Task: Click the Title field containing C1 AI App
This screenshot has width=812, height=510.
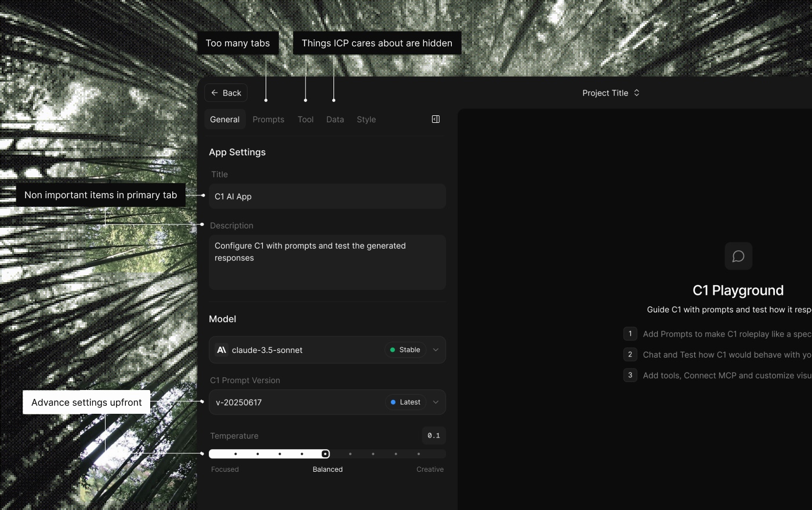Action: pos(327,196)
